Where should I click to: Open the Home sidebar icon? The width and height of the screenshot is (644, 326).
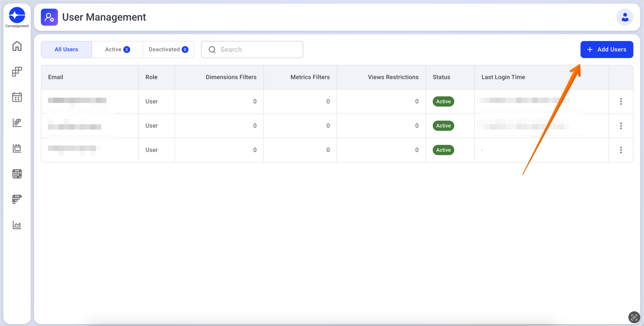click(x=17, y=46)
